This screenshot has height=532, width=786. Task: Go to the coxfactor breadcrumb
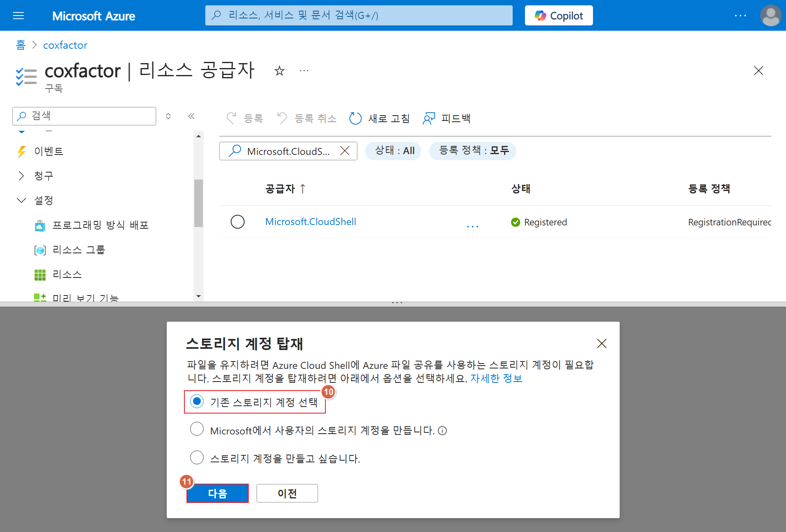point(65,45)
